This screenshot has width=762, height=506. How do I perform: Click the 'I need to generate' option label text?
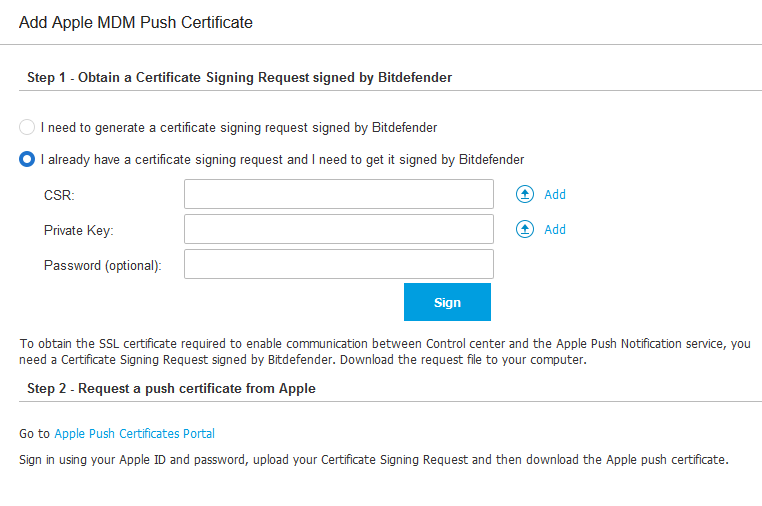click(x=239, y=128)
